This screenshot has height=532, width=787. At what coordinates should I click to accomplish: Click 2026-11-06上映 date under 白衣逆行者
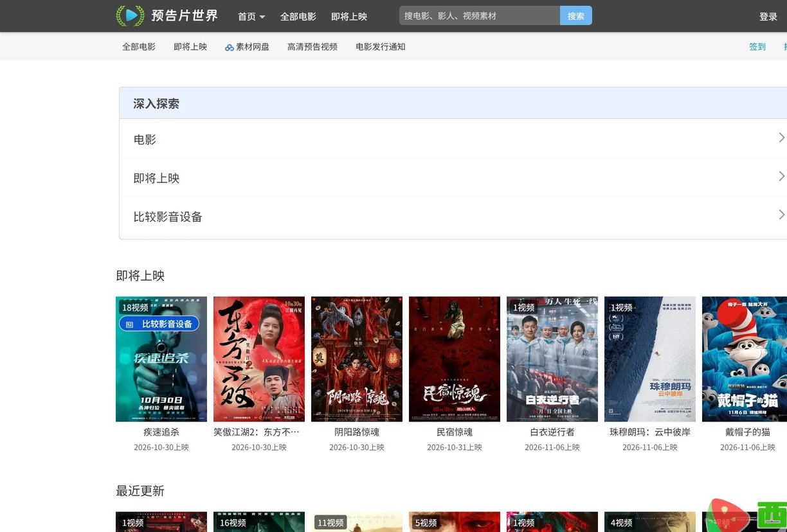coord(552,447)
